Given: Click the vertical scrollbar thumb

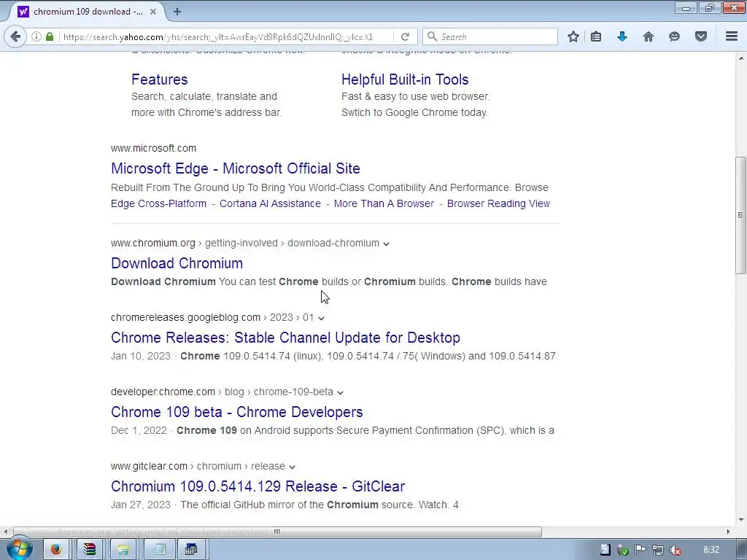Looking at the screenshot, I should (x=740, y=215).
